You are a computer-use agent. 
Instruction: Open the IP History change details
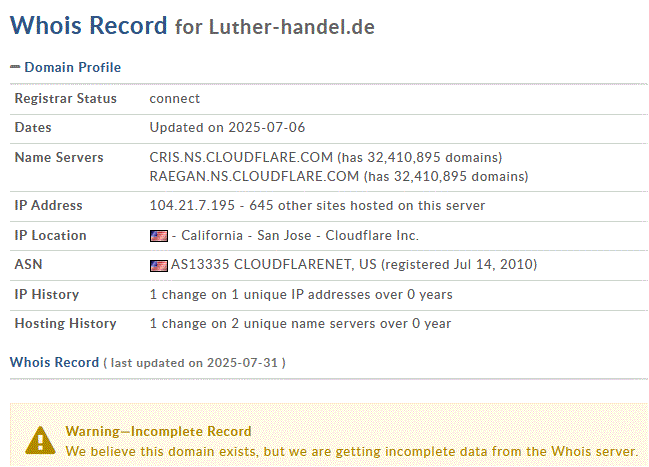(x=300, y=295)
